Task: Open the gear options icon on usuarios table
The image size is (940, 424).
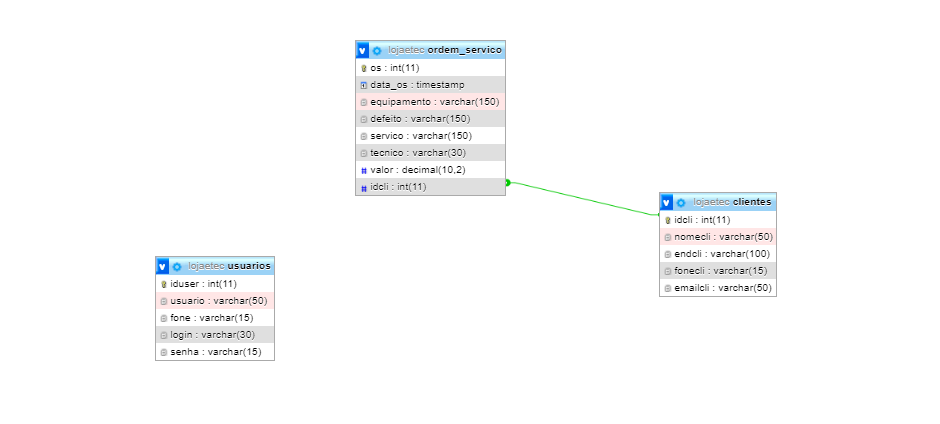Action: 177,266
